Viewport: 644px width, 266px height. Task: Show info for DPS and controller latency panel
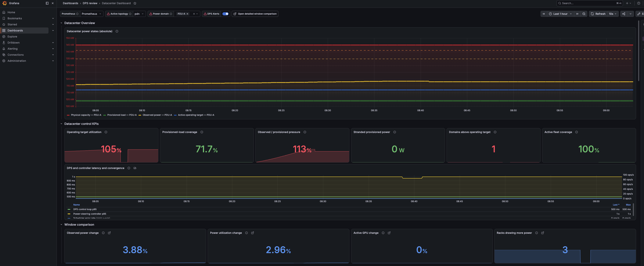(129, 168)
